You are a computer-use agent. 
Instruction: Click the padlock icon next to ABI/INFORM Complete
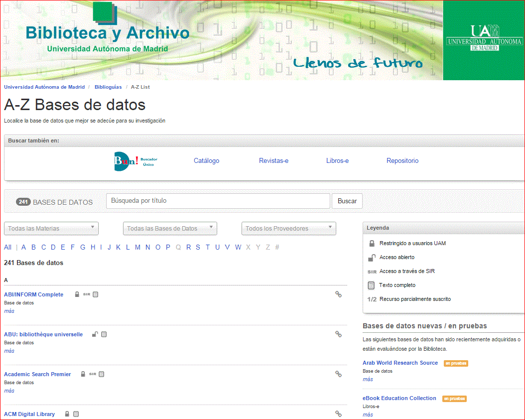[77, 294]
